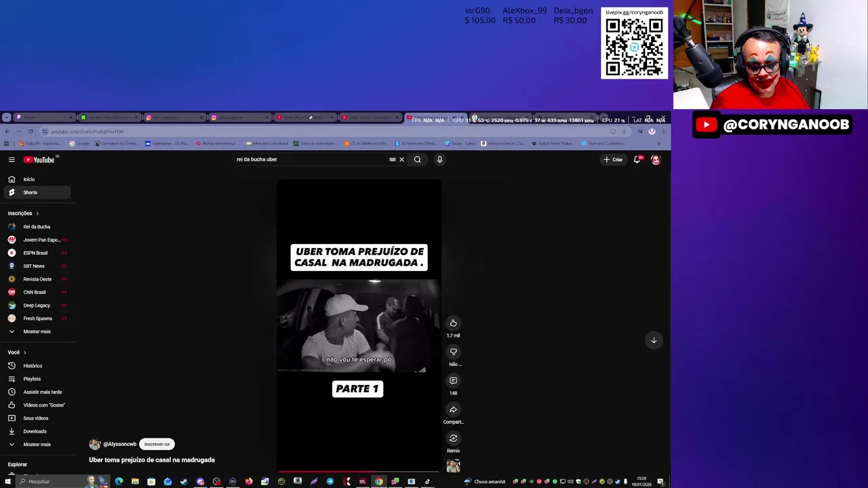Image resolution: width=868 pixels, height=488 pixels.
Task: Open Assistir mais tarde list
Action: point(37,392)
